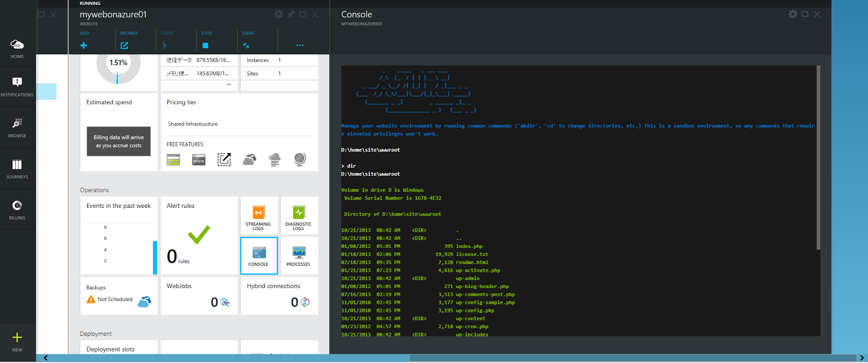
Task: Click the 145.63MB memory usage row
Action: coord(199,73)
